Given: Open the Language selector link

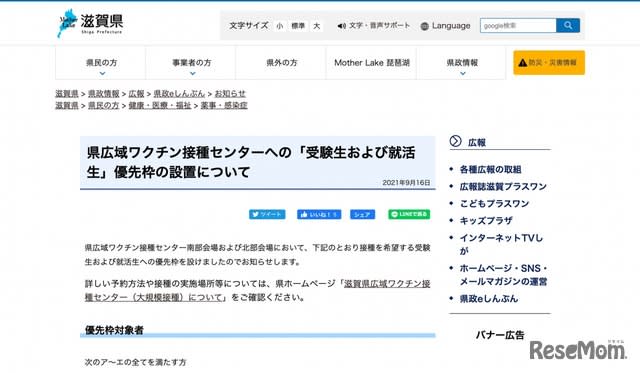Looking at the screenshot, I should (x=451, y=26).
